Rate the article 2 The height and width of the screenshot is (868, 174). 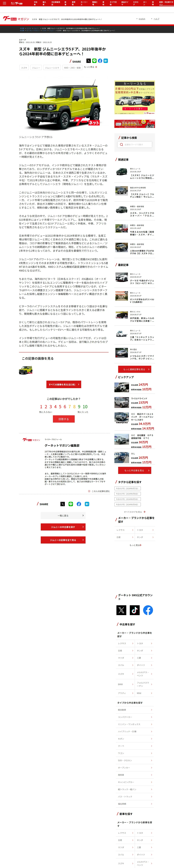(46, 407)
